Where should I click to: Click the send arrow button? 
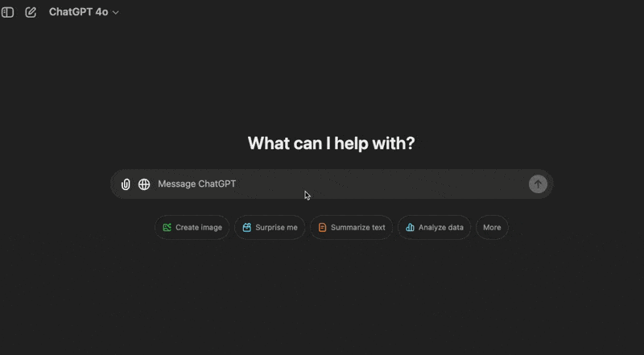(538, 184)
